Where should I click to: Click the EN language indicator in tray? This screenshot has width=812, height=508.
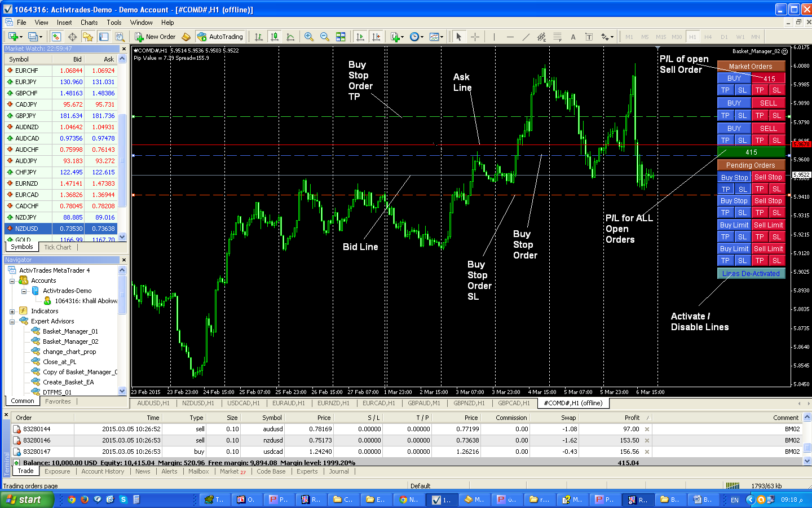(x=734, y=500)
